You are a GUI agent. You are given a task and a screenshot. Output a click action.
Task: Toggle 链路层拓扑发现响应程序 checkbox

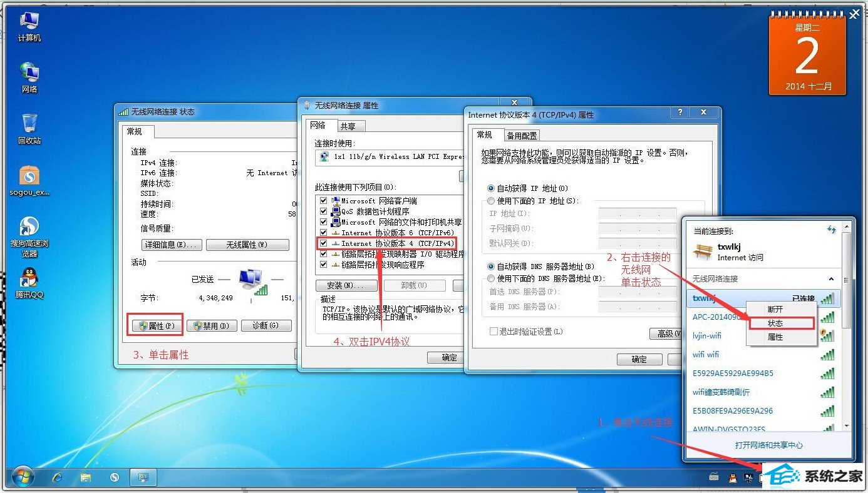point(324,265)
